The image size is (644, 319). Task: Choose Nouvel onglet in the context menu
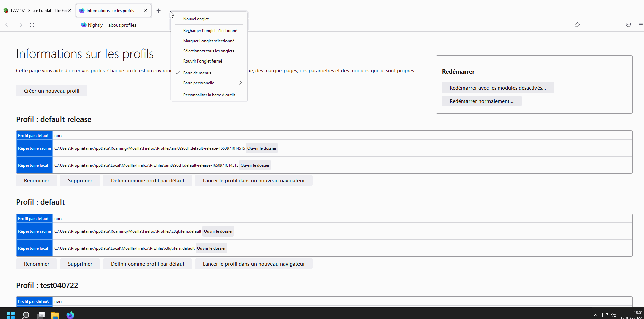tap(209, 19)
